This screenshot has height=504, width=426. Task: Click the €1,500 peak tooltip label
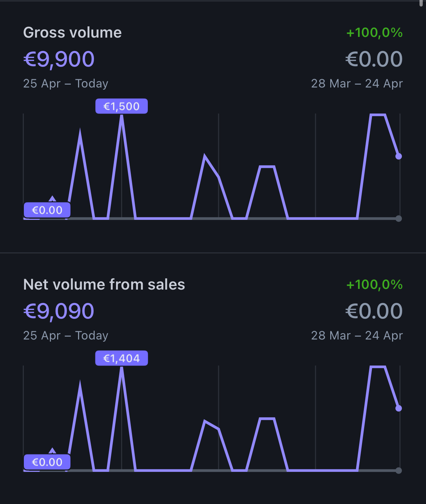(x=121, y=106)
